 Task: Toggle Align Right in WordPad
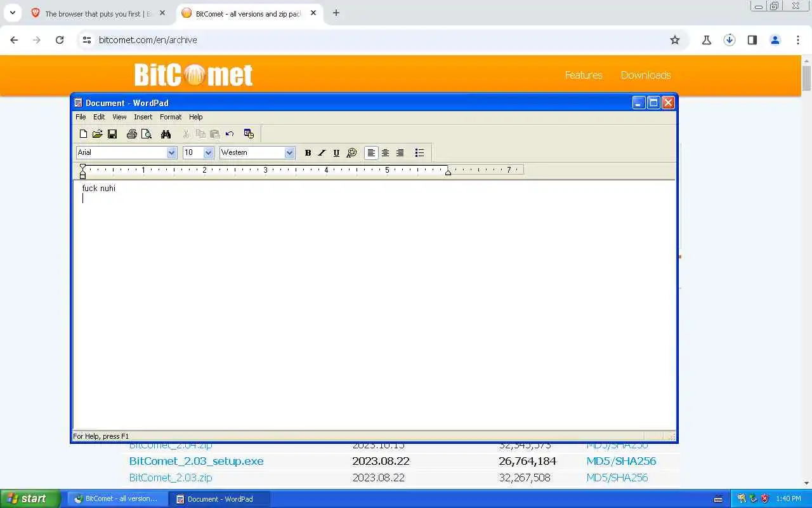[400, 152]
